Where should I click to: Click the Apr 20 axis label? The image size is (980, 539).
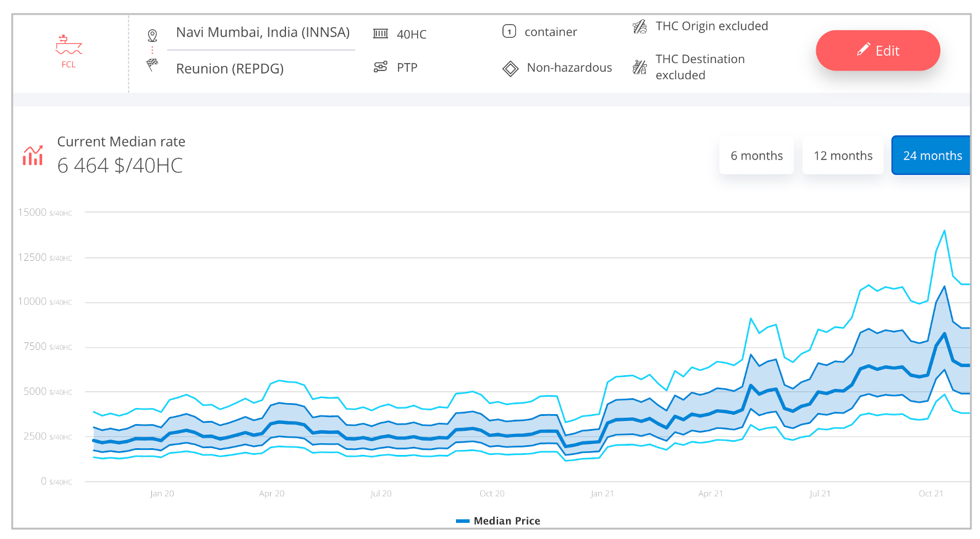pos(272,493)
